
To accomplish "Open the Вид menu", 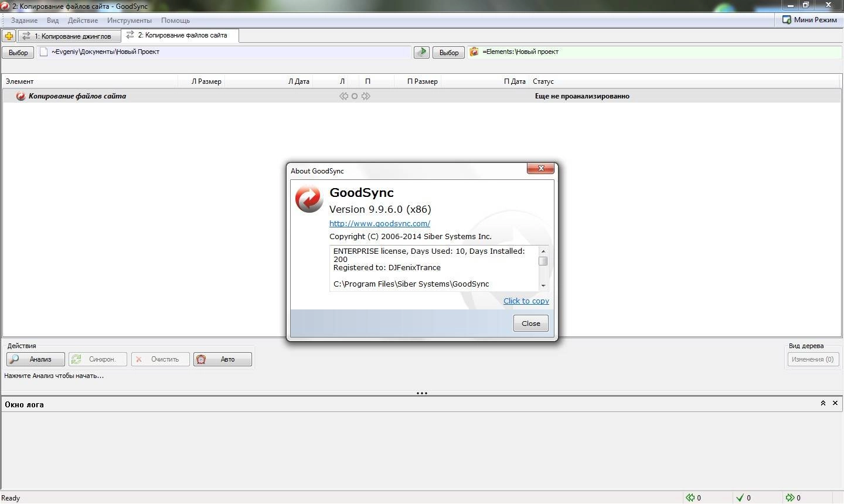I will click(53, 21).
